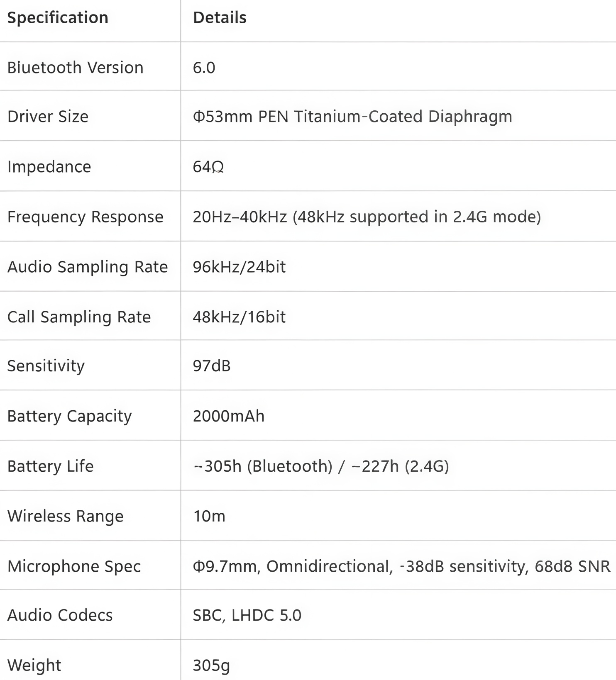The image size is (616, 680).
Task: Click the 96kHz/24bit audio sampling value
Action: tap(239, 267)
